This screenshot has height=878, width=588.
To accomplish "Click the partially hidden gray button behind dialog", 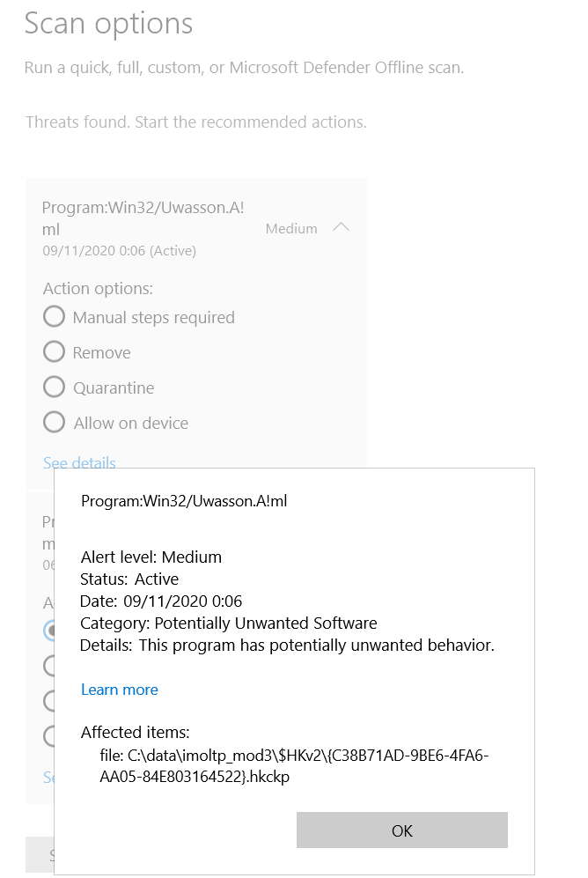I will pyautogui.click(x=40, y=854).
